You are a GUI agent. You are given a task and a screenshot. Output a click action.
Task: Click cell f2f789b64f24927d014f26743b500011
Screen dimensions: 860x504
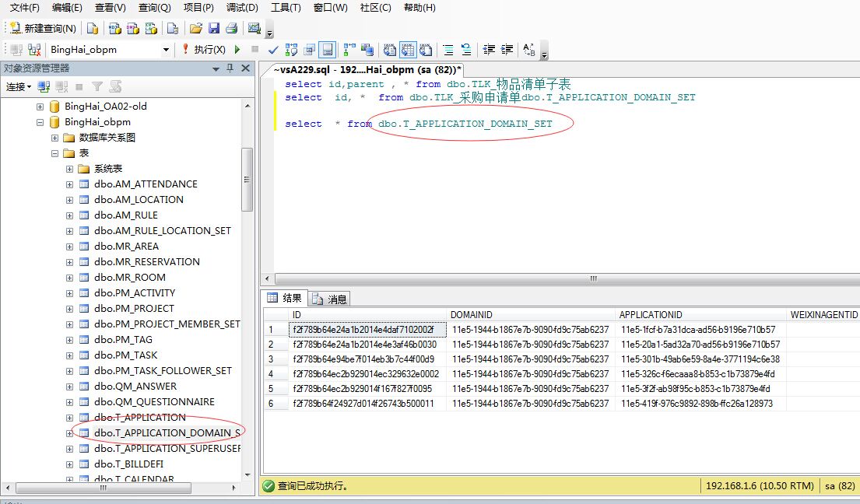click(367, 404)
